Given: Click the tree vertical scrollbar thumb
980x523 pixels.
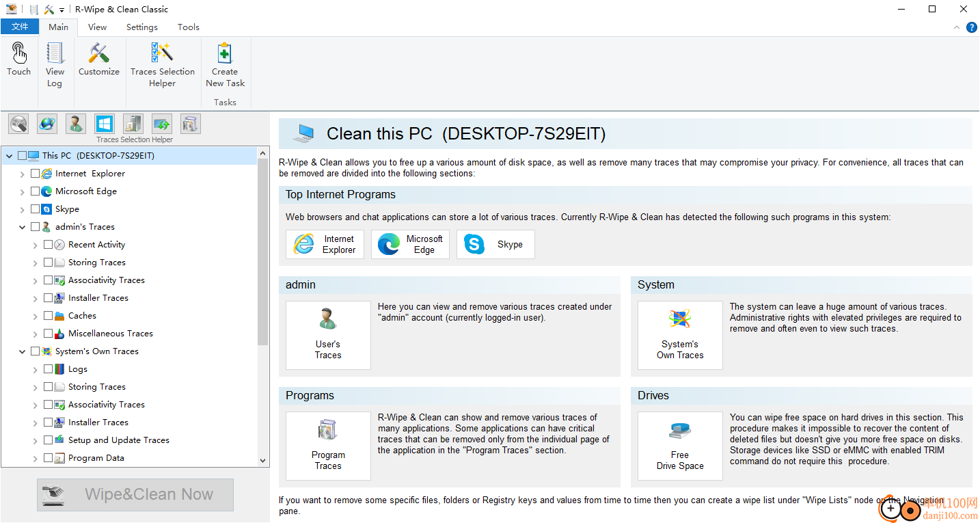Looking at the screenshot, I should tap(263, 253).
